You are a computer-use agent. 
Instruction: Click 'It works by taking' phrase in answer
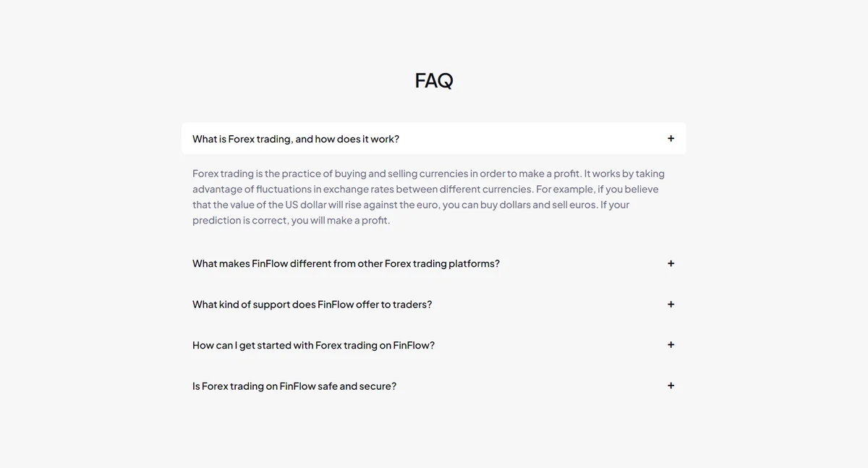click(x=624, y=174)
